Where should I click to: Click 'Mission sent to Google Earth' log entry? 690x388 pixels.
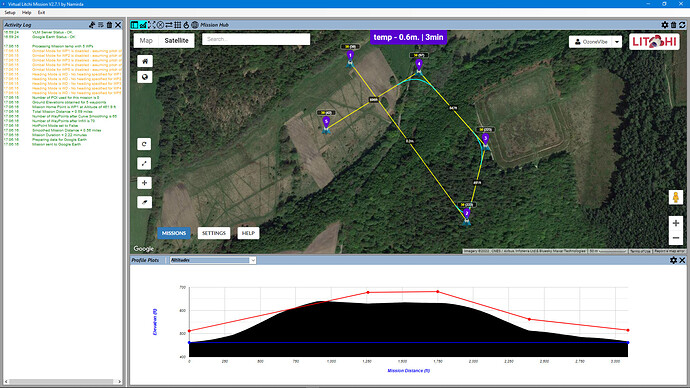tap(56, 144)
